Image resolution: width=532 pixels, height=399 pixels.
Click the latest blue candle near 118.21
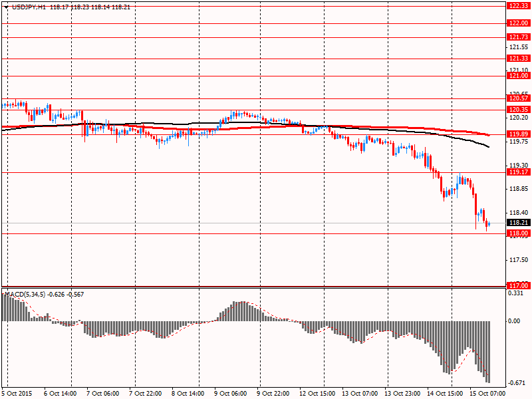[x=489, y=224]
